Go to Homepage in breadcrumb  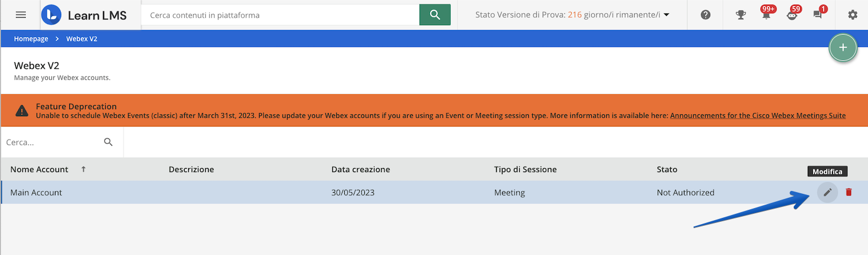31,39
